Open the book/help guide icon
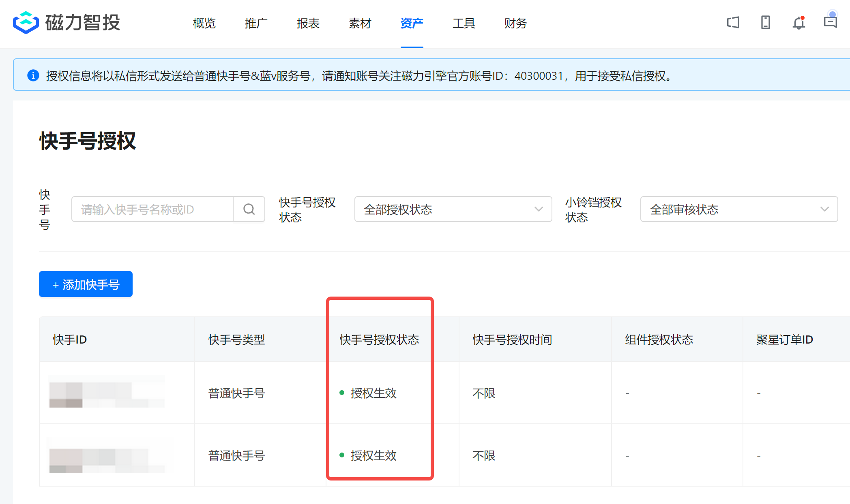This screenshot has height=504, width=850. 733,22
